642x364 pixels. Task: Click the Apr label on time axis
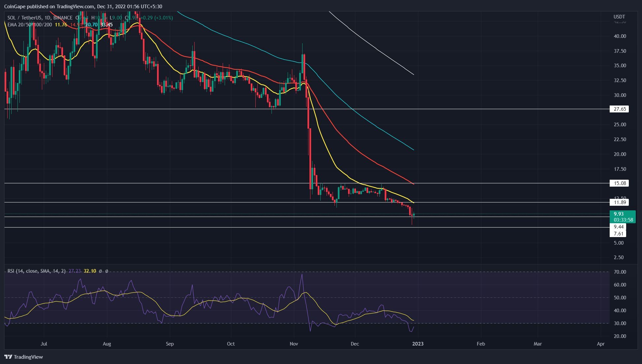[601, 344]
